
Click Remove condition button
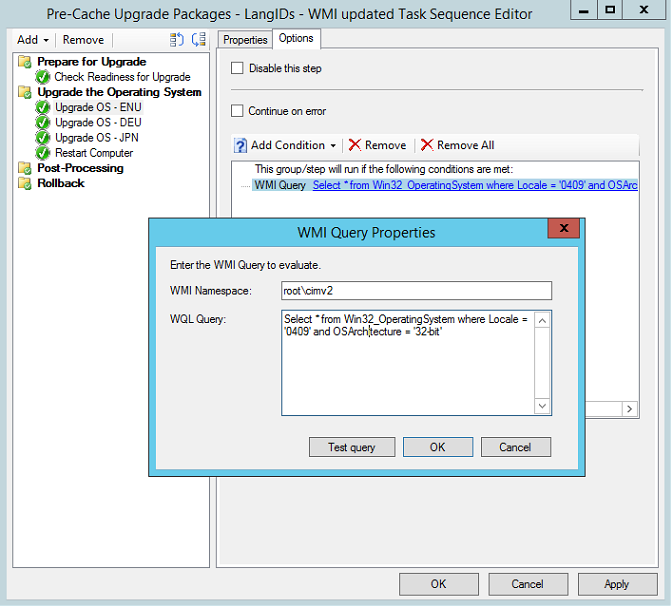pos(377,145)
